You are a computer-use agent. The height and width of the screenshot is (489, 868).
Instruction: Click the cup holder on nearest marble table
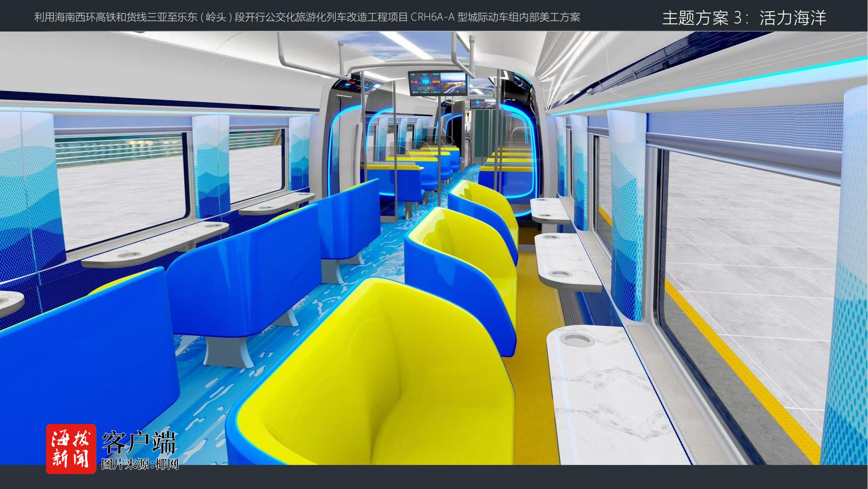(577, 340)
